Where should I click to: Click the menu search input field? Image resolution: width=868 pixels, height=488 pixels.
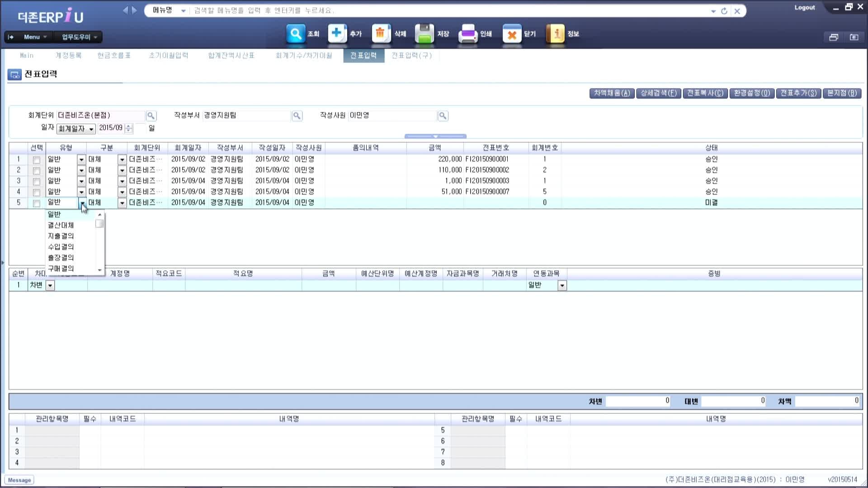point(448,11)
